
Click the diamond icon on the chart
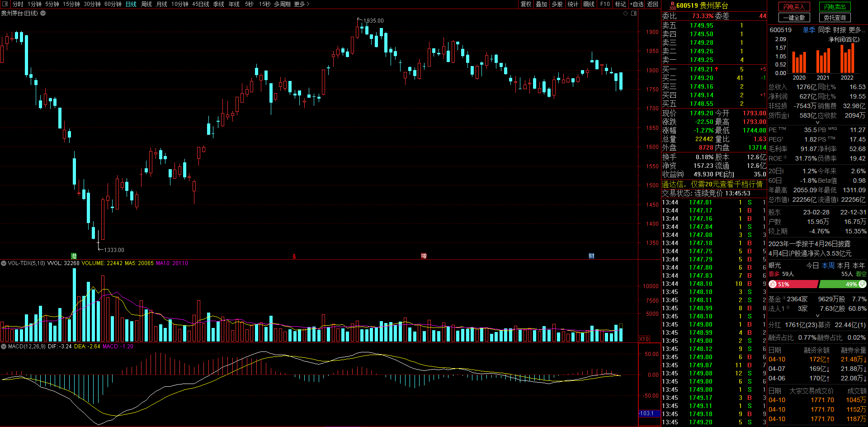coord(626,13)
